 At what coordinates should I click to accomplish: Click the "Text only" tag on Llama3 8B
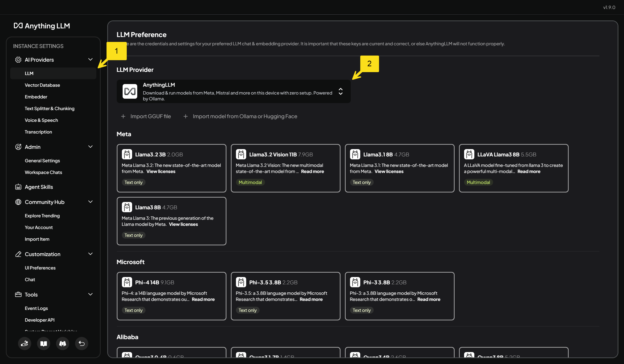[134, 235]
